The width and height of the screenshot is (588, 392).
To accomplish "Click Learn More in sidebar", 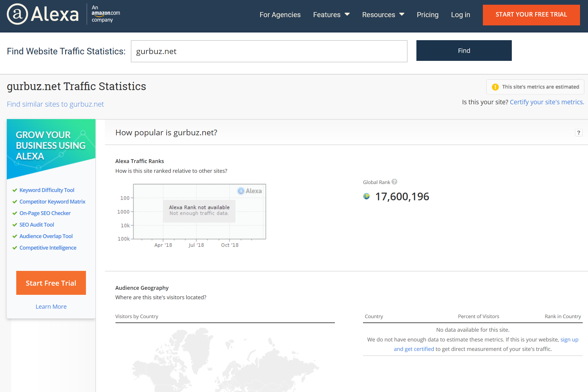I will tap(51, 307).
